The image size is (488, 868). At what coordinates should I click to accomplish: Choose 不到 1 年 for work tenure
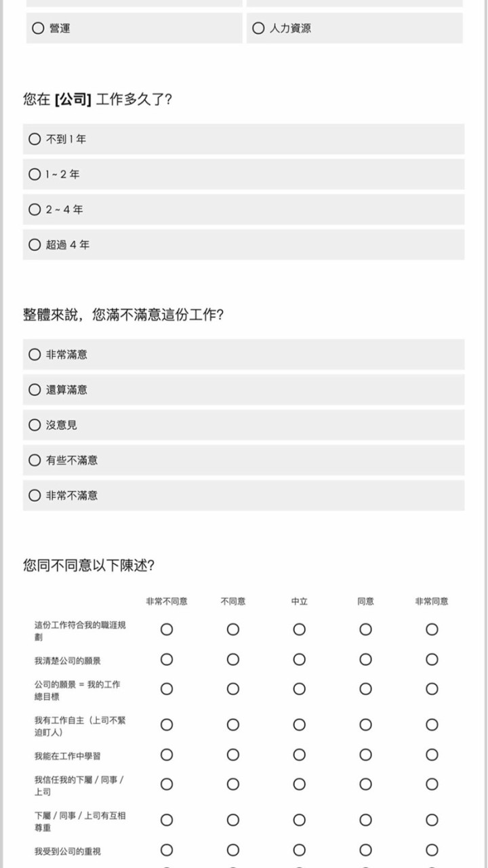coord(35,139)
